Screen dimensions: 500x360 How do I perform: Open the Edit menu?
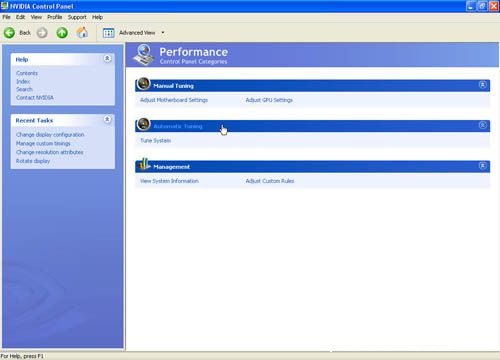[20, 17]
